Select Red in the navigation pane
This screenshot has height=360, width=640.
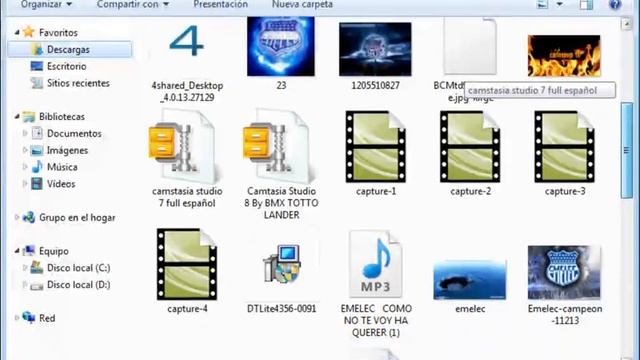coord(47,318)
